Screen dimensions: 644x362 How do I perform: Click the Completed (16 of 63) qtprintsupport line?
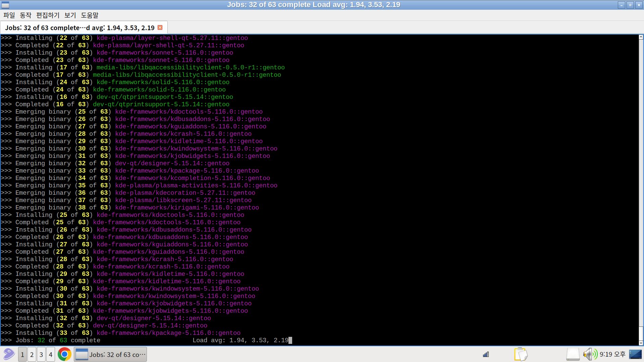pyautogui.click(x=115, y=104)
